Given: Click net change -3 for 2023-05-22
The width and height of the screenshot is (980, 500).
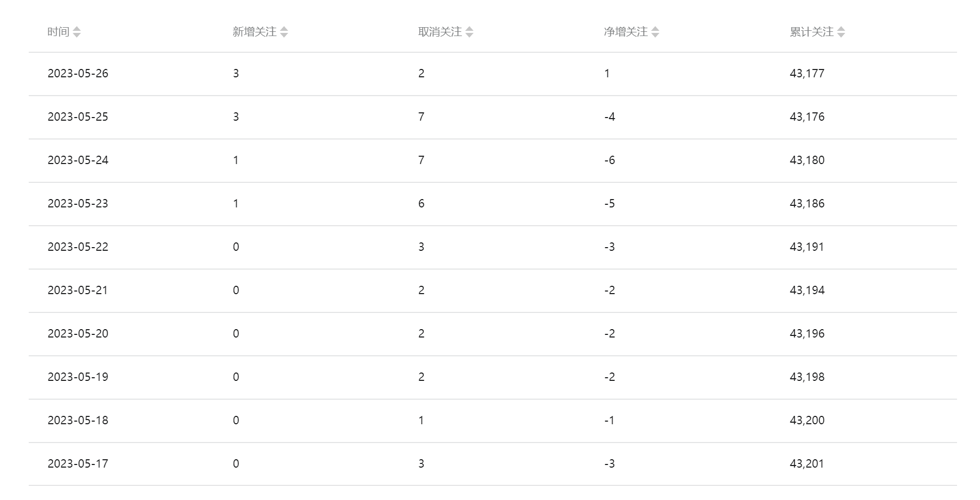Looking at the screenshot, I should (x=609, y=247).
